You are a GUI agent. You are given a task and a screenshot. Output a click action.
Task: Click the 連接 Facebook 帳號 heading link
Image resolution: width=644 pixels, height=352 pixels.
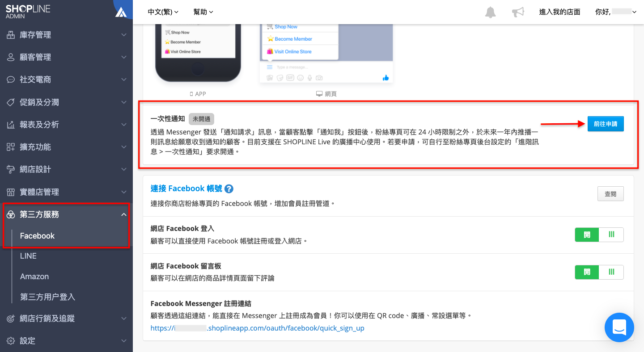(x=186, y=189)
